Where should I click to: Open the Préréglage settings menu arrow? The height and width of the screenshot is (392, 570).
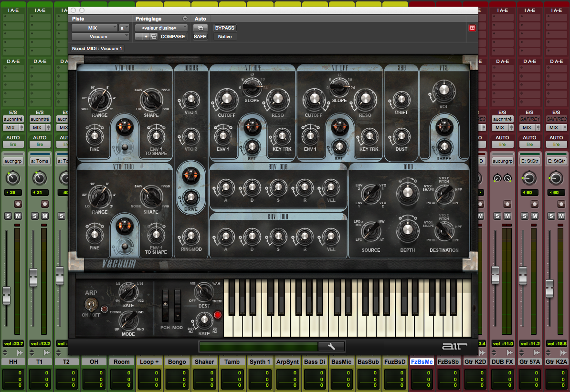[x=185, y=19]
